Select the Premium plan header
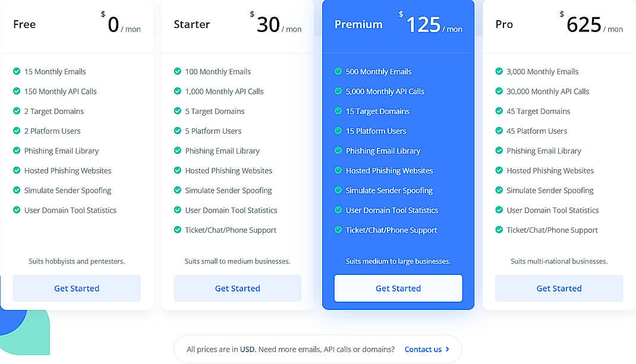This screenshot has width=636, height=364. (359, 24)
